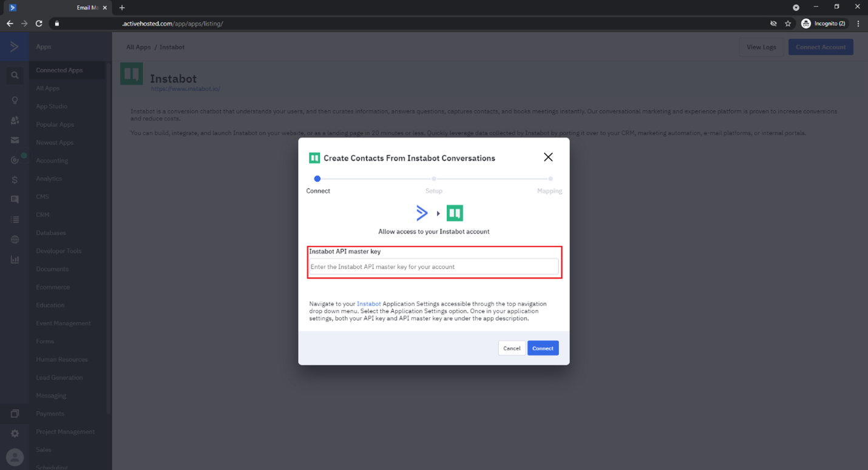This screenshot has width=868, height=470.
Task: Click the eye-slash icon in address bar
Action: [773, 24]
